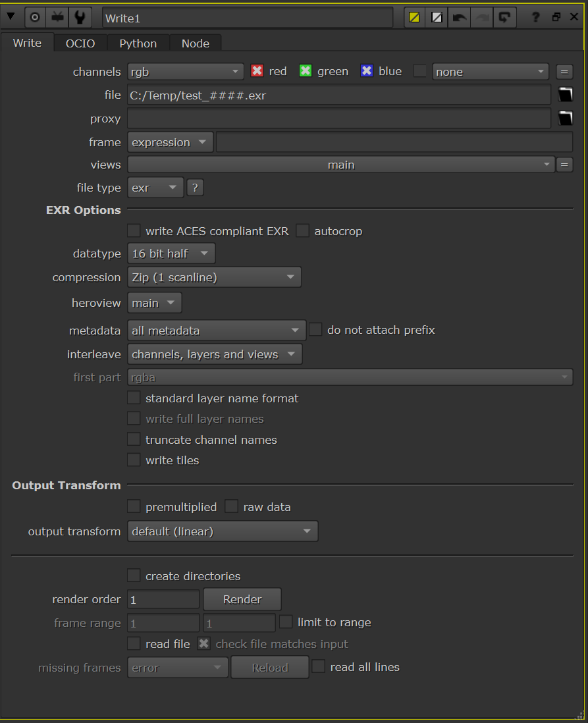Click the Render button
The image size is (588, 723).
pos(242,599)
